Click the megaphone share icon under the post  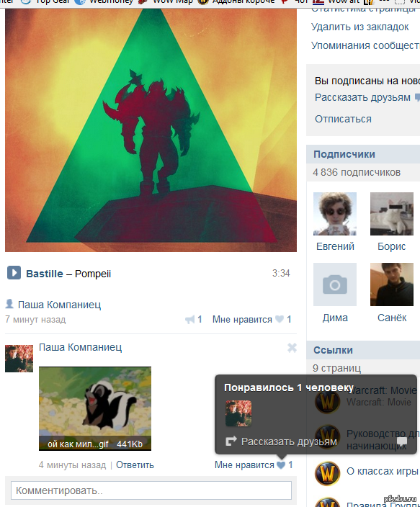click(190, 320)
